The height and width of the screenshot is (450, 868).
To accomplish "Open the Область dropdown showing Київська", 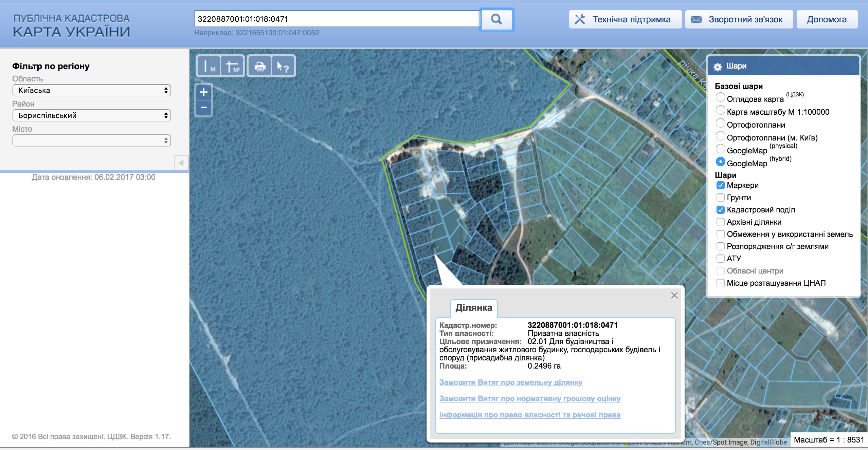I will point(91,90).
